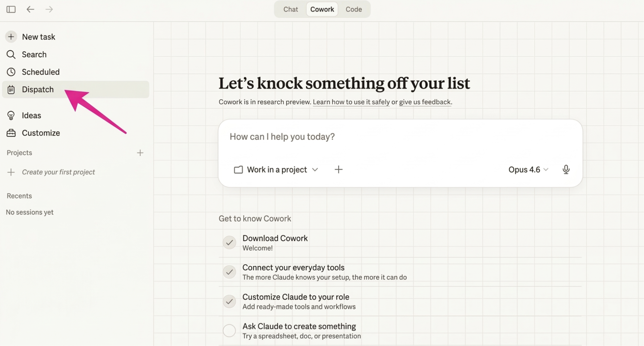Viewport: 644px width, 346px height.
Task: Add a project with the Projects plus
Action: click(140, 153)
